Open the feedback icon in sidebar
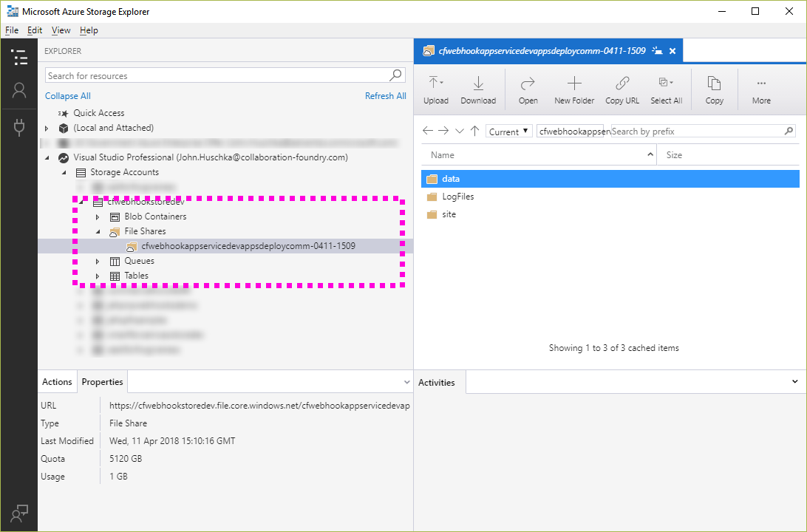The width and height of the screenshot is (807, 532). [x=19, y=513]
